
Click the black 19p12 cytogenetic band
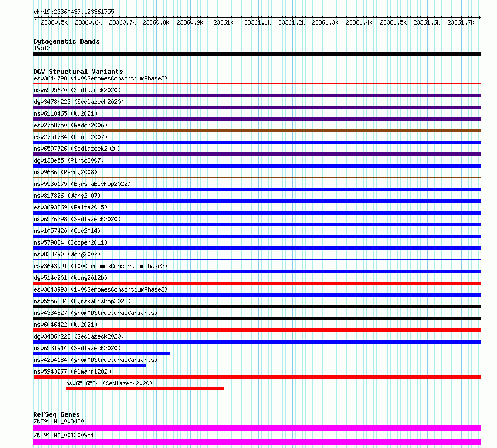pos(257,54)
